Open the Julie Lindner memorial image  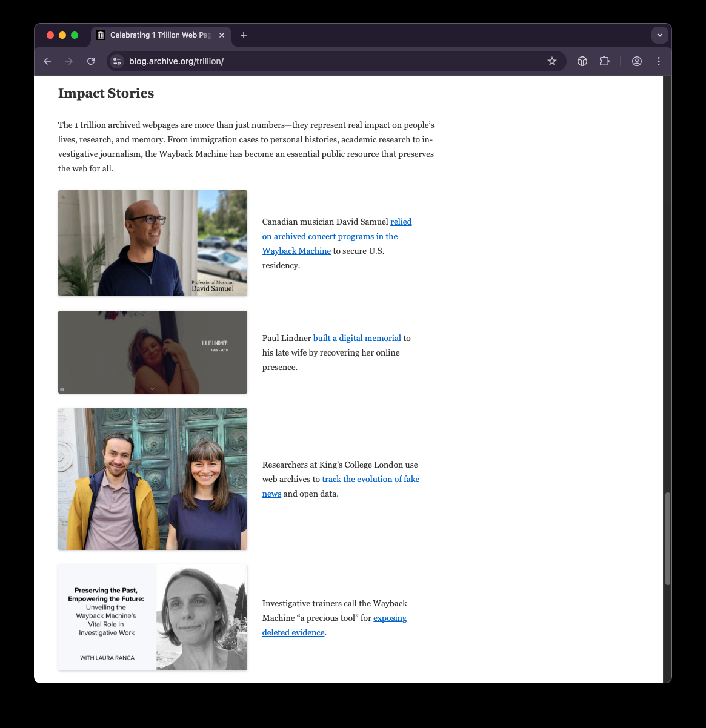pos(153,352)
